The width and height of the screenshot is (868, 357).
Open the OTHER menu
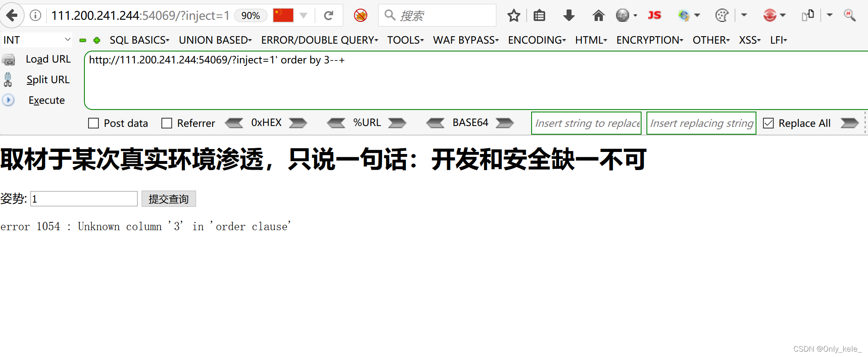712,40
